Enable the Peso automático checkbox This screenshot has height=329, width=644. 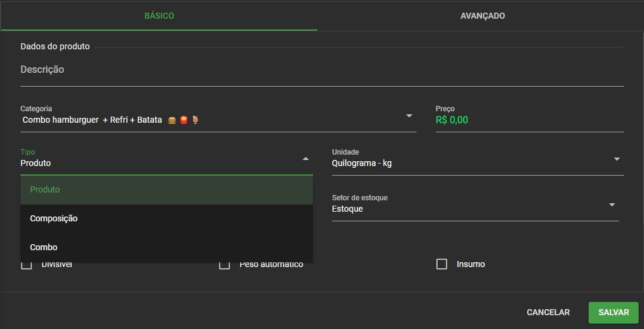pos(224,265)
